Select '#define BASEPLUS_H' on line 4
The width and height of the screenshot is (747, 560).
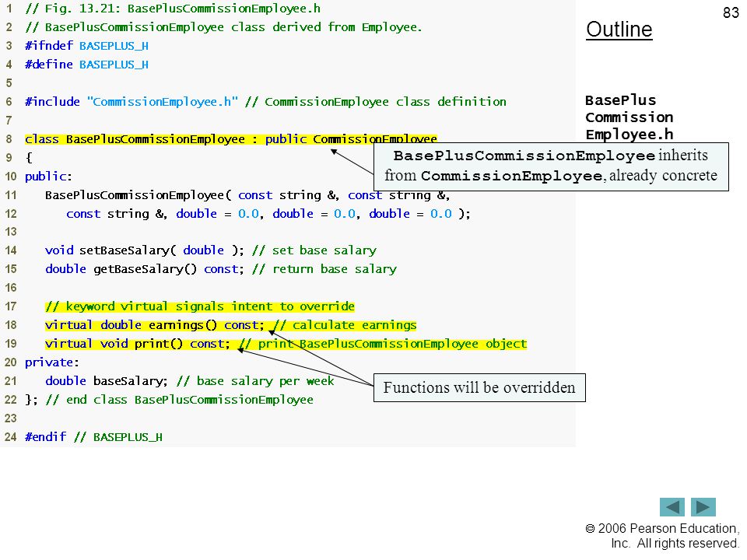click(86, 65)
